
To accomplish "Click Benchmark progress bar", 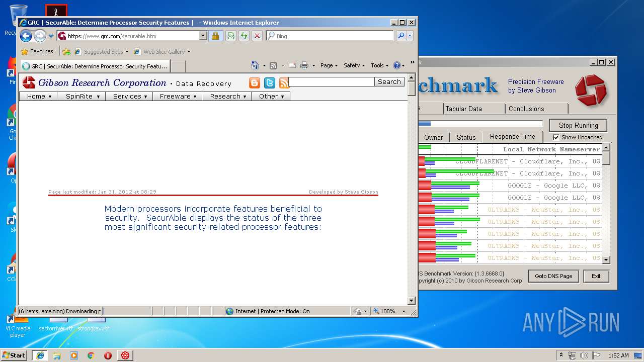I will pyautogui.click(x=480, y=124).
